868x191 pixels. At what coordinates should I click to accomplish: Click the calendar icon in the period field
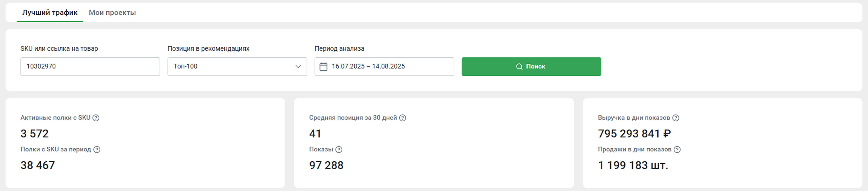coord(323,66)
